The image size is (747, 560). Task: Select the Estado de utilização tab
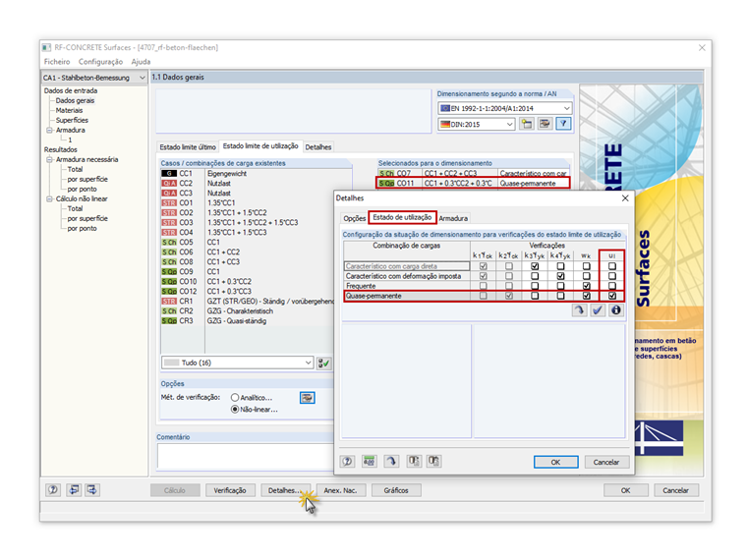point(402,217)
